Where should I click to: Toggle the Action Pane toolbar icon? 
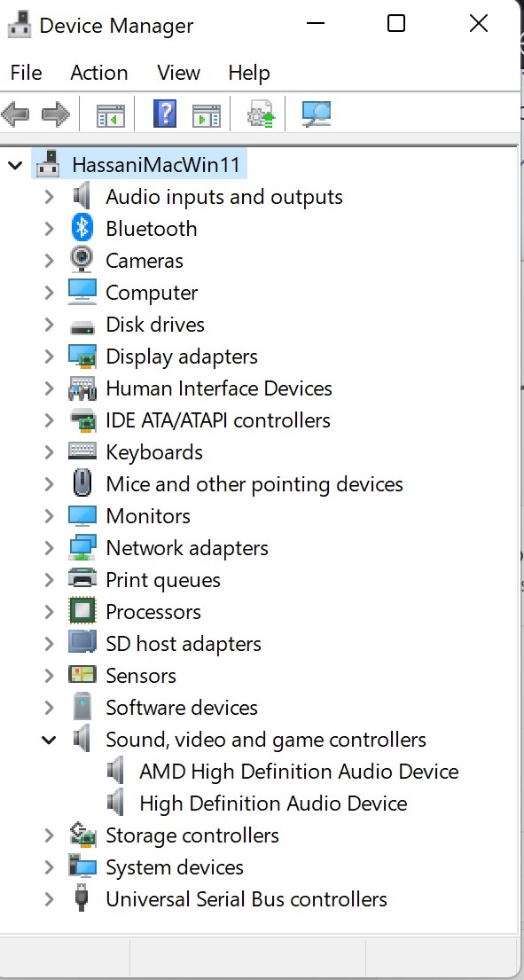coord(206,115)
